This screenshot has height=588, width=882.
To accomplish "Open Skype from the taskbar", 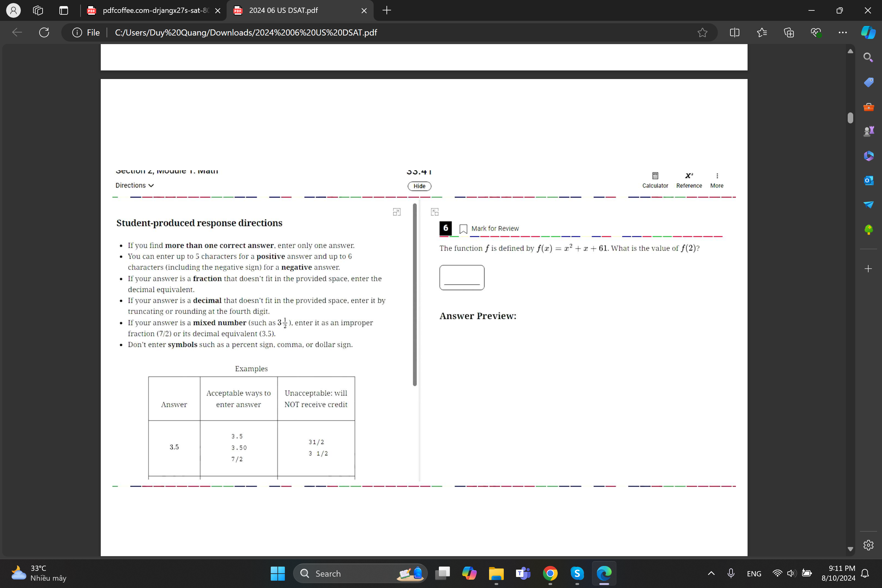I will [577, 573].
